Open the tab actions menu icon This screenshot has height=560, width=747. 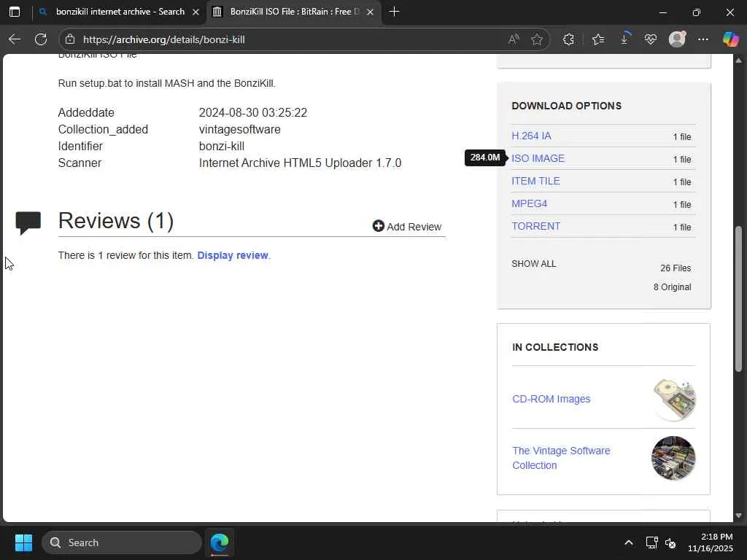[x=15, y=12]
